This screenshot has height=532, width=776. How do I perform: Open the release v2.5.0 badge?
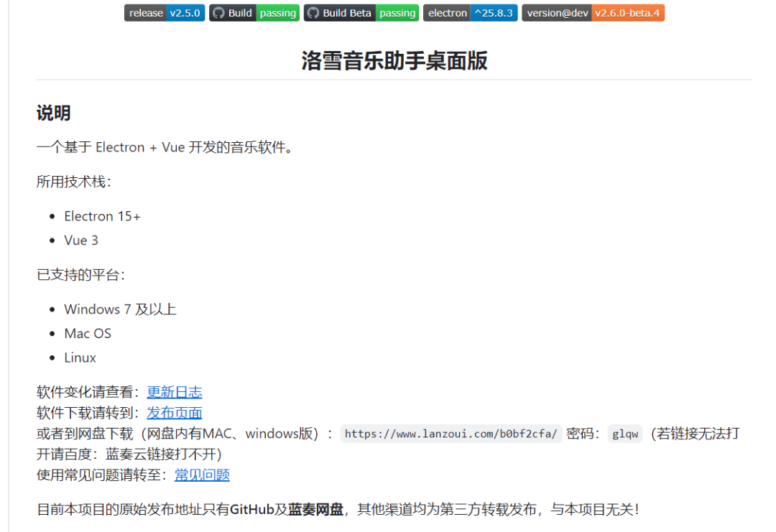(165, 13)
